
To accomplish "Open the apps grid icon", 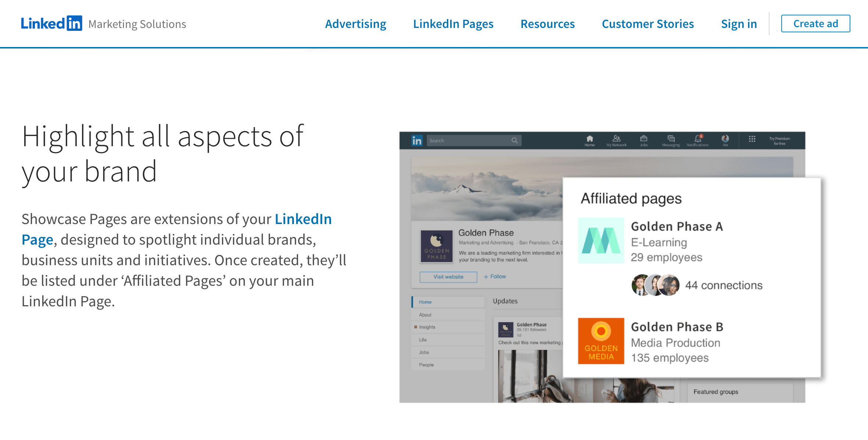I will (x=752, y=139).
